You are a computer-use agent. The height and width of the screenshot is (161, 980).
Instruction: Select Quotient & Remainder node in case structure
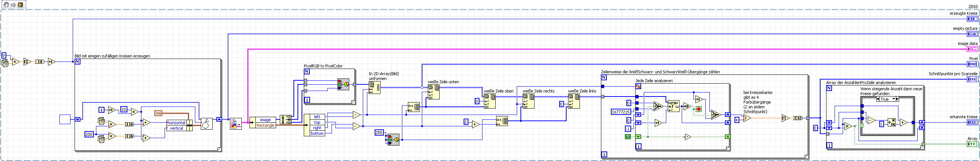click(x=891, y=122)
